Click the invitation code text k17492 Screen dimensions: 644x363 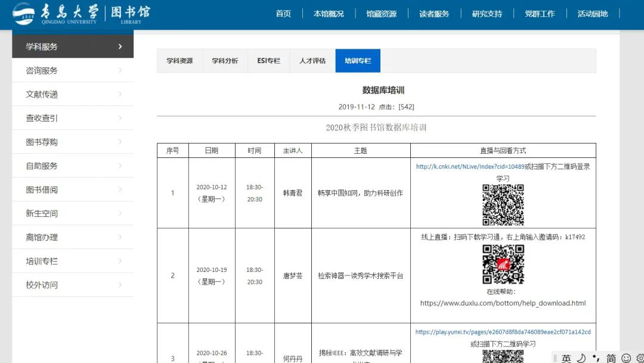coord(575,237)
